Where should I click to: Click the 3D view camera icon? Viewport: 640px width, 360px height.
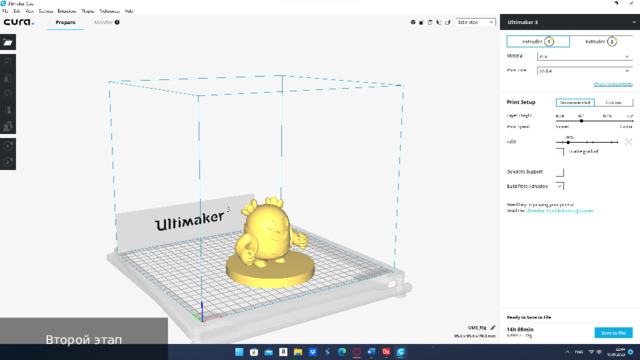tap(413, 22)
